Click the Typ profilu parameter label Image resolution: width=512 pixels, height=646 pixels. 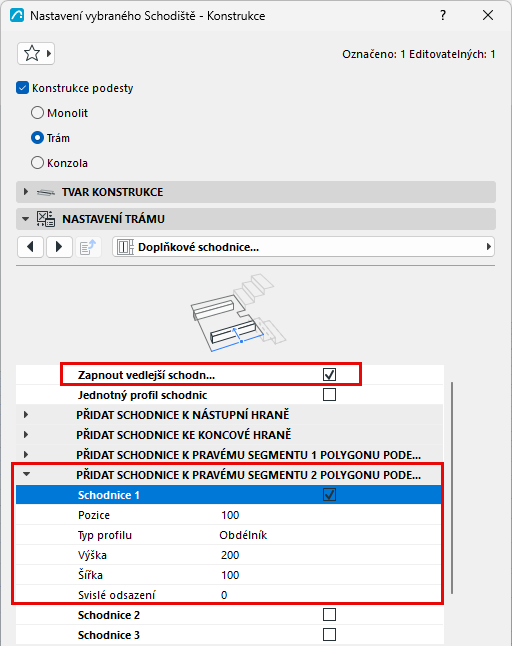[105, 535]
